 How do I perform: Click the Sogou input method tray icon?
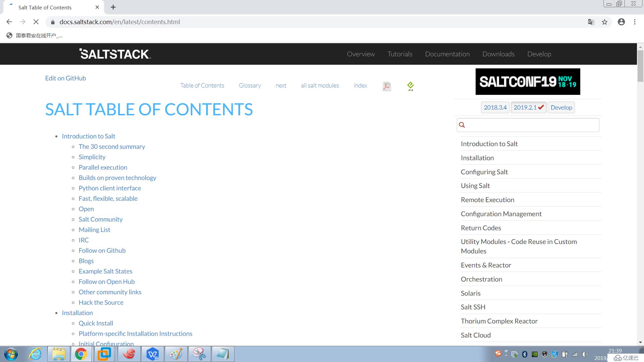(x=498, y=354)
